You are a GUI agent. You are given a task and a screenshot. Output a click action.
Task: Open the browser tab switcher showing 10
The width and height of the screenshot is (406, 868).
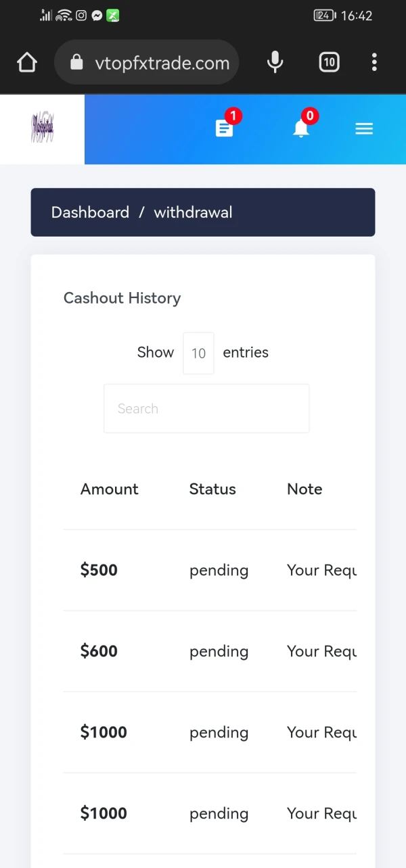click(x=329, y=63)
